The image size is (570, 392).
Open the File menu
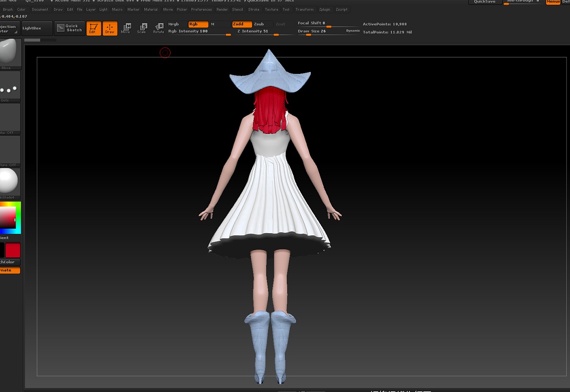[x=80, y=9]
